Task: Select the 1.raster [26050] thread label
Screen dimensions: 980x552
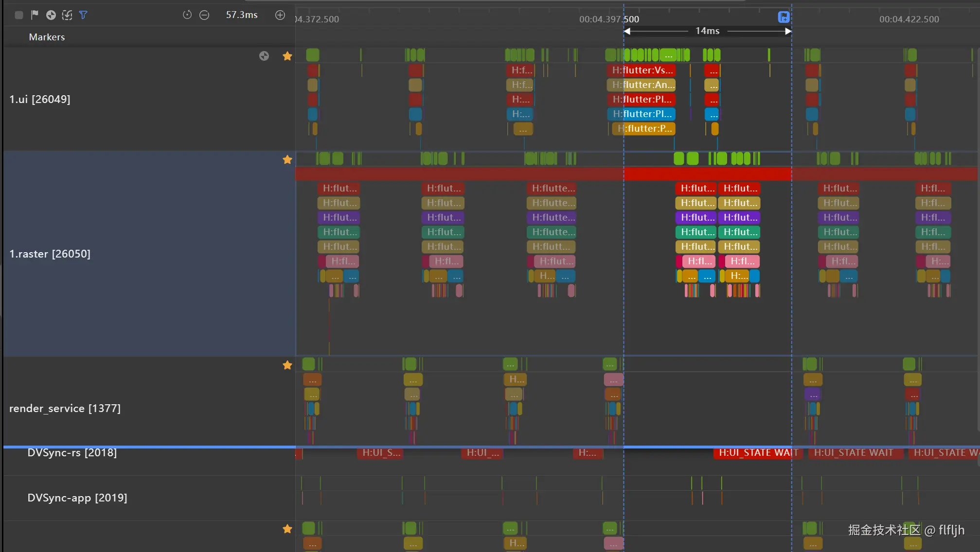Action: [50, 254]
